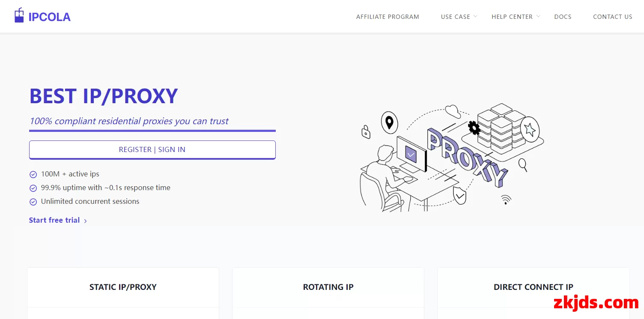Click the REGISTER | SIGN IN button

coord(152,150)
